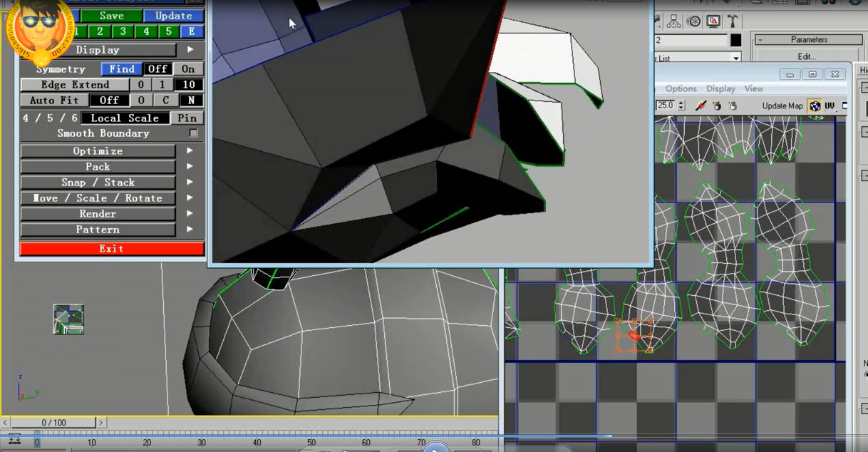Click the red break/weld tool icon in UV editor
The height and width of the screenshot is (452, 868).
[x=701, y=106]
